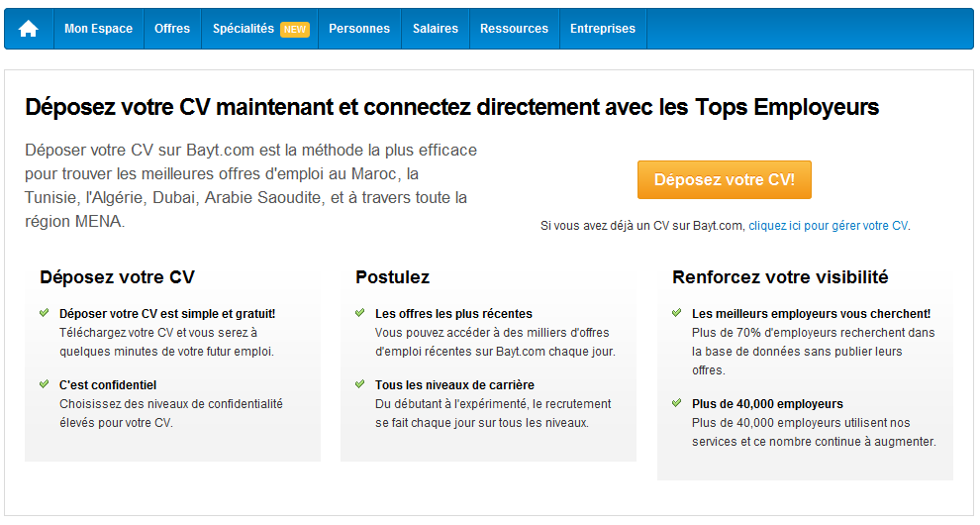Follow the cliquez ici pour gérer votre CV link
980x525 pixels.
[x=829, y=226]
